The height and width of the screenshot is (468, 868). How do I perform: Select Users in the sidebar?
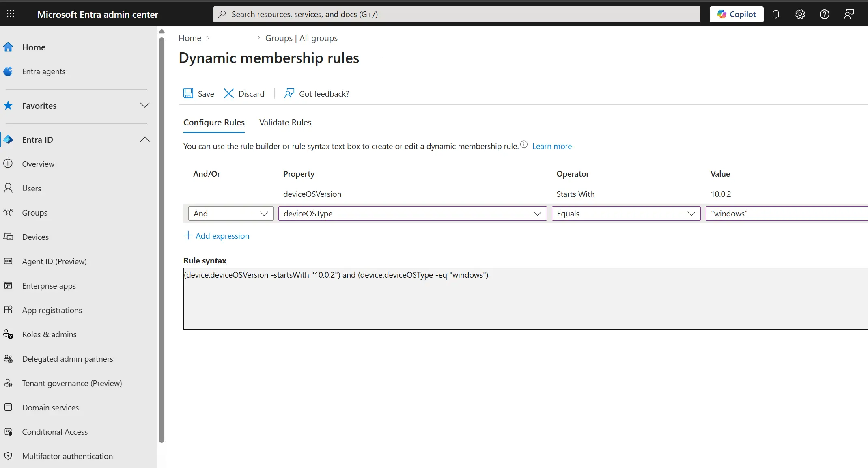pos(32,188)
